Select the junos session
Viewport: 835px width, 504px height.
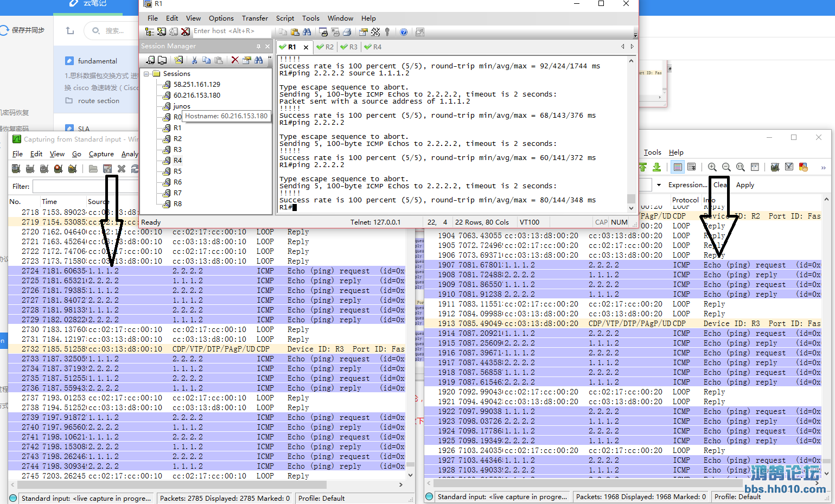pyautogui.click(x=182, y=106)
